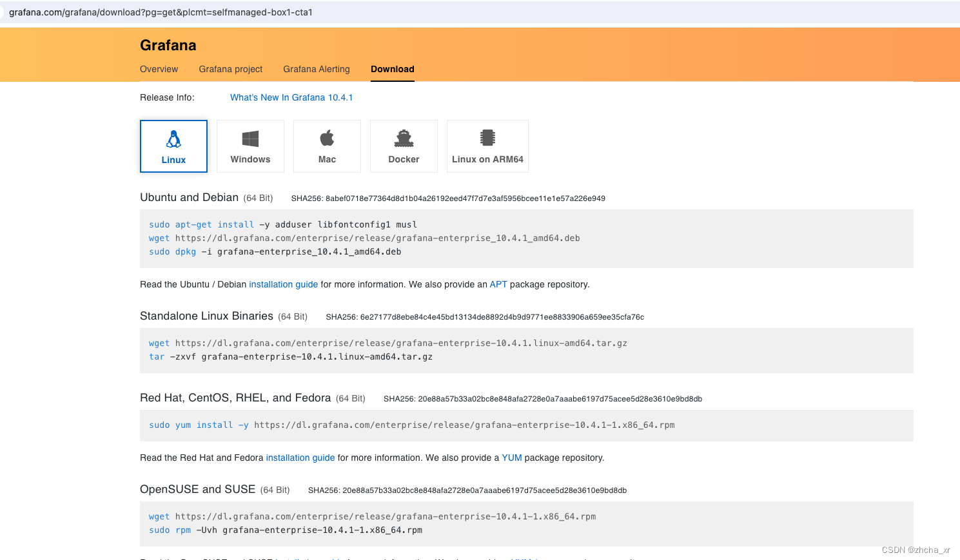This screenshot has height=560, width=960.
Task: Click the sudo rpm -Uvh command line
Action: pyautogui.click(x=286, y=530)
